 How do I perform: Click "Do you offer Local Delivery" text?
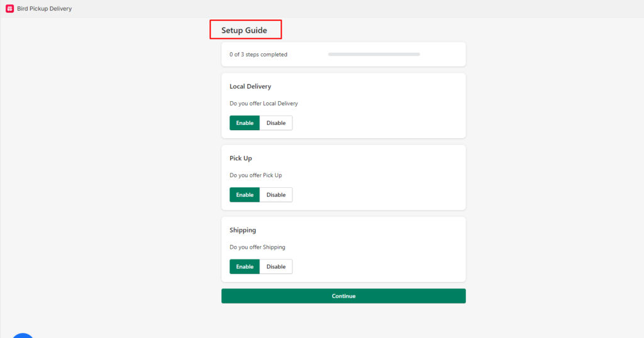(x=264, y=104)
